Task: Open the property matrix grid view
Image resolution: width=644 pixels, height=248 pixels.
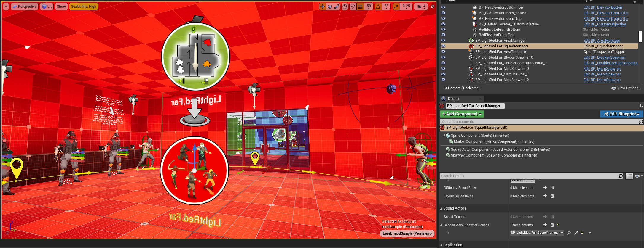Action: click(x=629, y=176)
